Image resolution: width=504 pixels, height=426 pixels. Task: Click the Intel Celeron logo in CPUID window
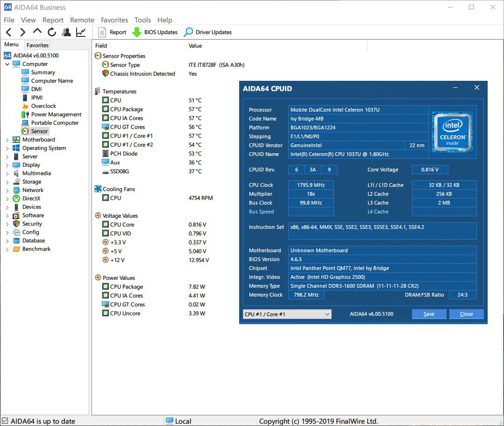(452, 132)
